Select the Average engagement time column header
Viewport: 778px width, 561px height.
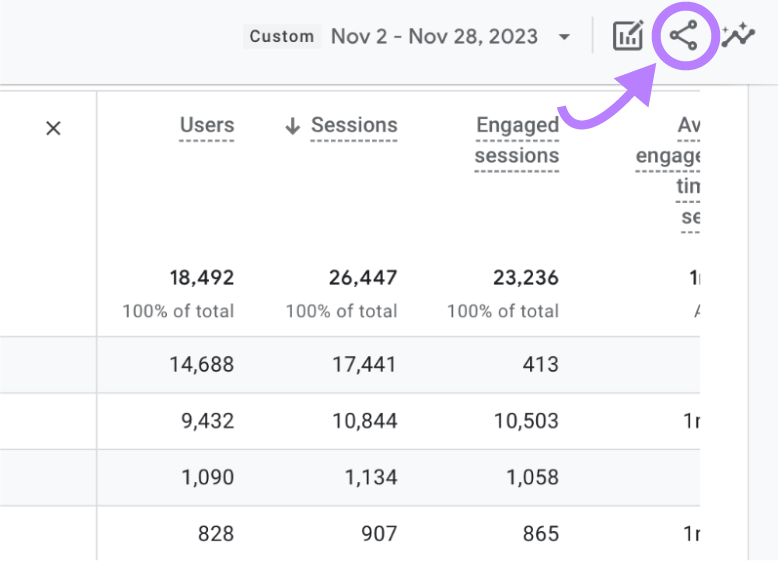[x=672, y=156]
